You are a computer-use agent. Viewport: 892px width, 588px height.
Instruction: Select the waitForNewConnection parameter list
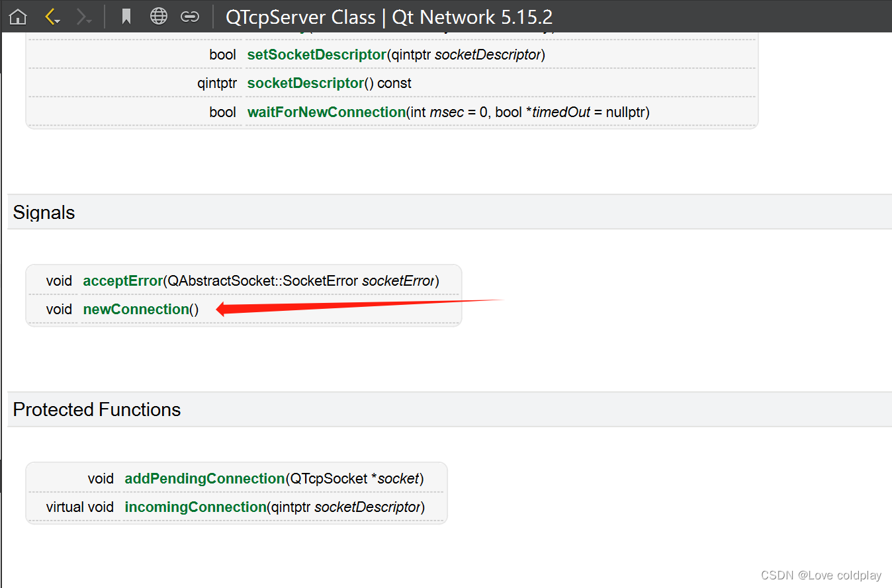tap(528, 112)
